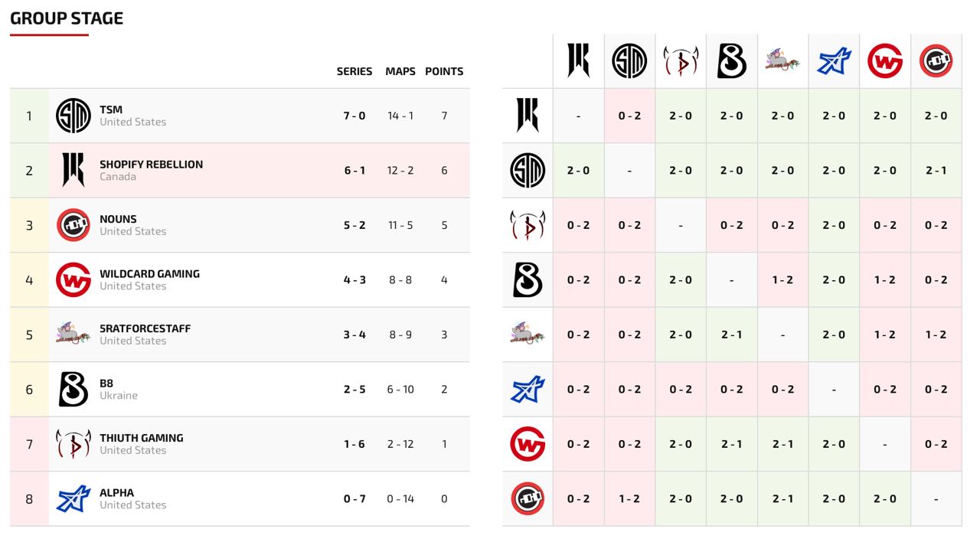Click the Alpha logo in the standings list
The width and height of the screenshot is (980, 542).
73,498
